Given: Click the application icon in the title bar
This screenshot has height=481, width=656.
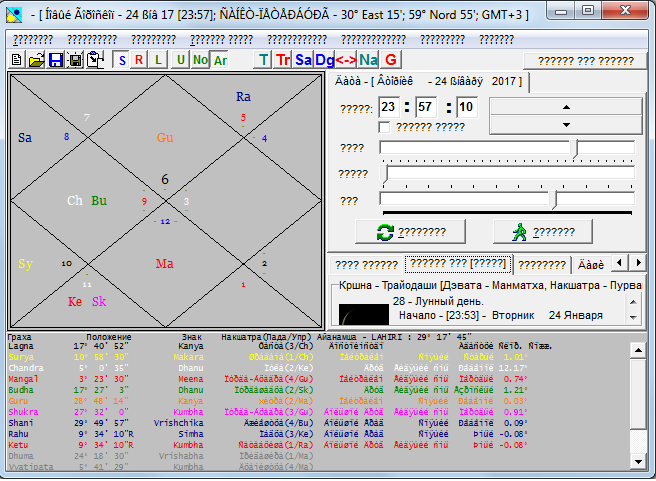Looking at the screenshot, I should tap(14, 15).
